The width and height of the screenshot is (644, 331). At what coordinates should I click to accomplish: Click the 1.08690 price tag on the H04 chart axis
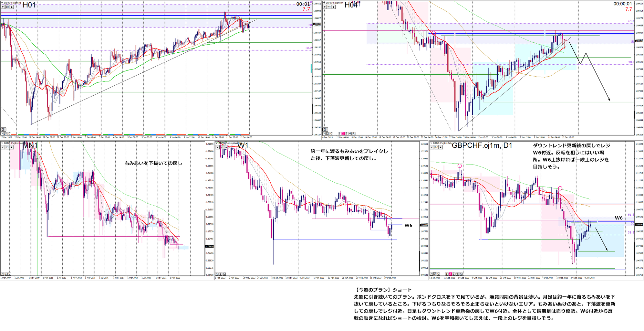click(639, 41)
